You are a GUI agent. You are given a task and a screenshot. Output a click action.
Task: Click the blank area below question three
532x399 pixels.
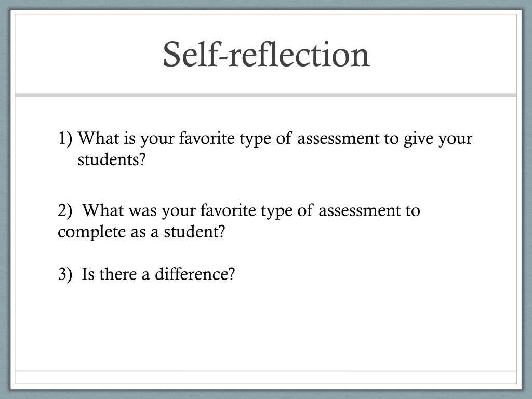click(x=265, y=326)
